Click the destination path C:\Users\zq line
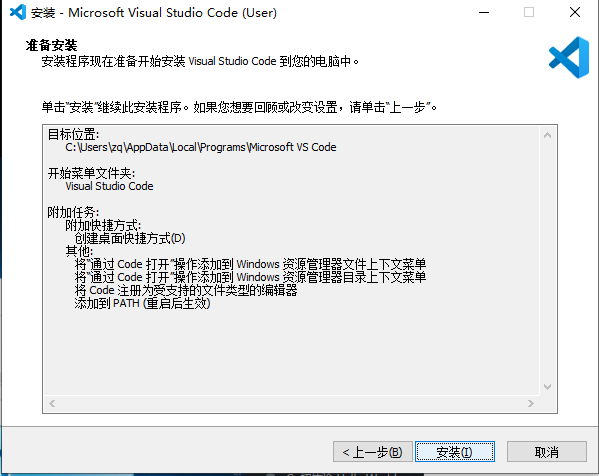 (x=201, y=147)
